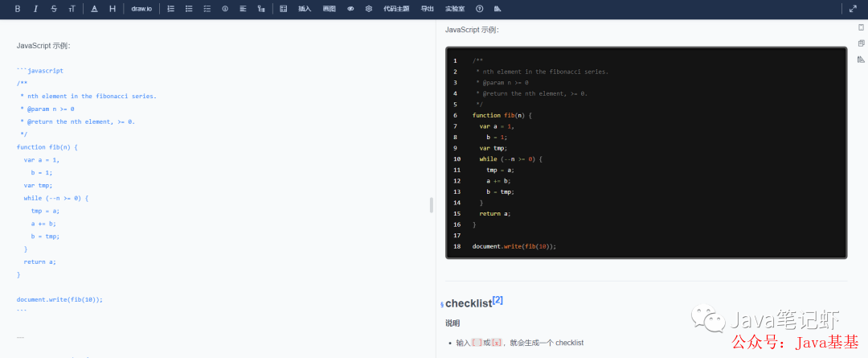
Task: Click 'while (--n >= 0) {' in editor
Action: pos(56,198)
